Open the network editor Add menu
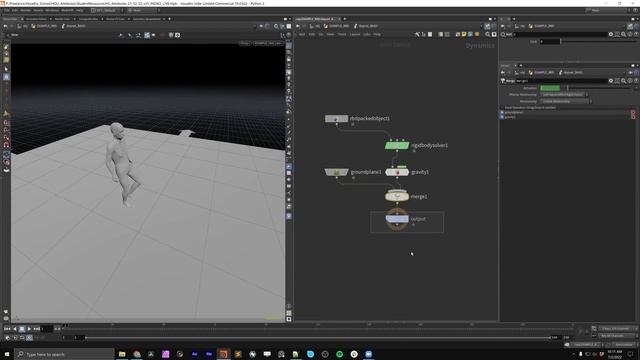This screenshot has width=640, height=360. click(x=302, y=34)
